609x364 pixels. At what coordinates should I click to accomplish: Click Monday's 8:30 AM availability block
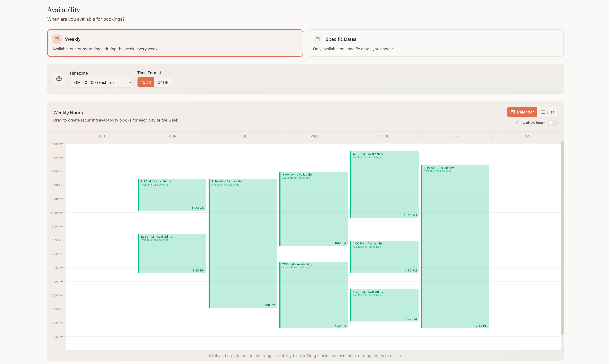(x=172, y=195)
